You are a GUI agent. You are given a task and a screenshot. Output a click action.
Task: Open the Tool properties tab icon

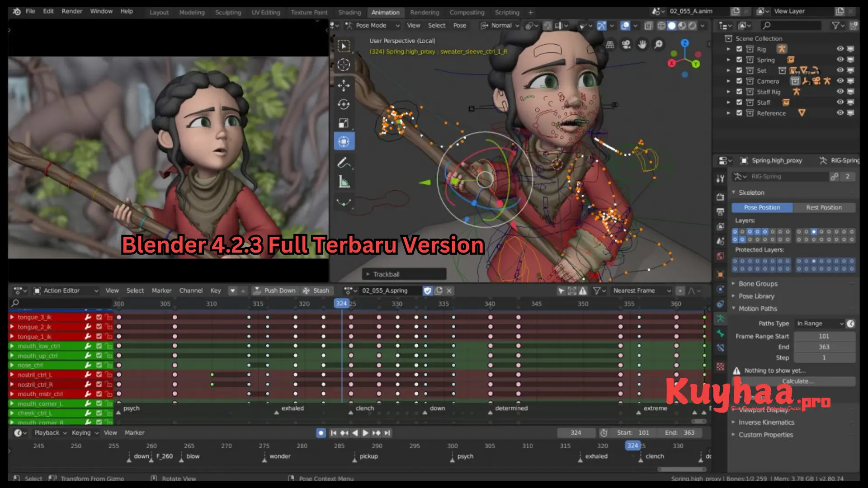[720, 178]
